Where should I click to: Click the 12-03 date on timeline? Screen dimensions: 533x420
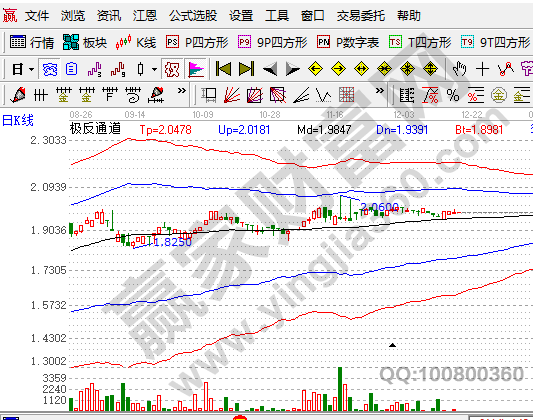(404, 115)
